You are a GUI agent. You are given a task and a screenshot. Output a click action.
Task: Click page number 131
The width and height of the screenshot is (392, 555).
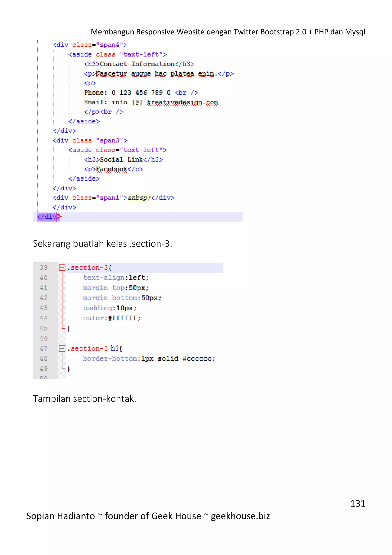pos(358,503)
